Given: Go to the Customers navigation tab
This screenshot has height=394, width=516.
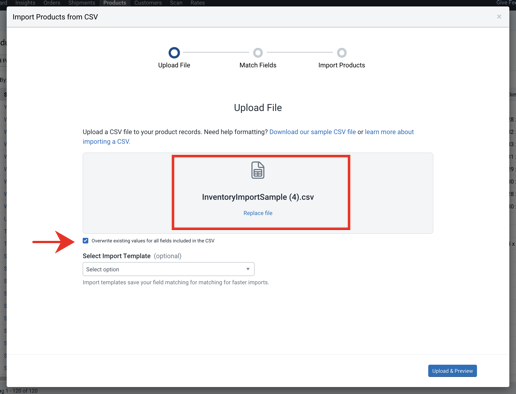Looking at the screenshot, I should click(148, 3).
